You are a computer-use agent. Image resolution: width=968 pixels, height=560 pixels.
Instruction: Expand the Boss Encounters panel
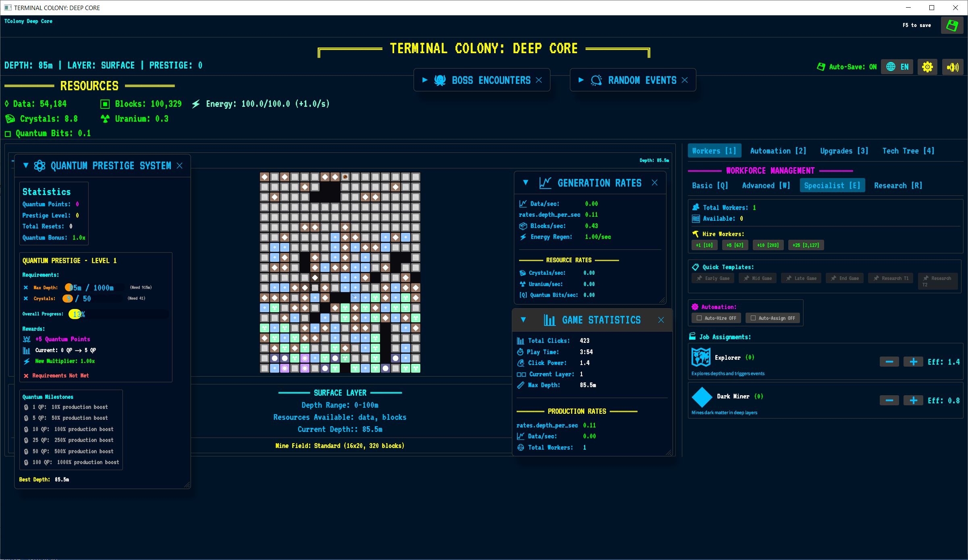click(425, 80)
